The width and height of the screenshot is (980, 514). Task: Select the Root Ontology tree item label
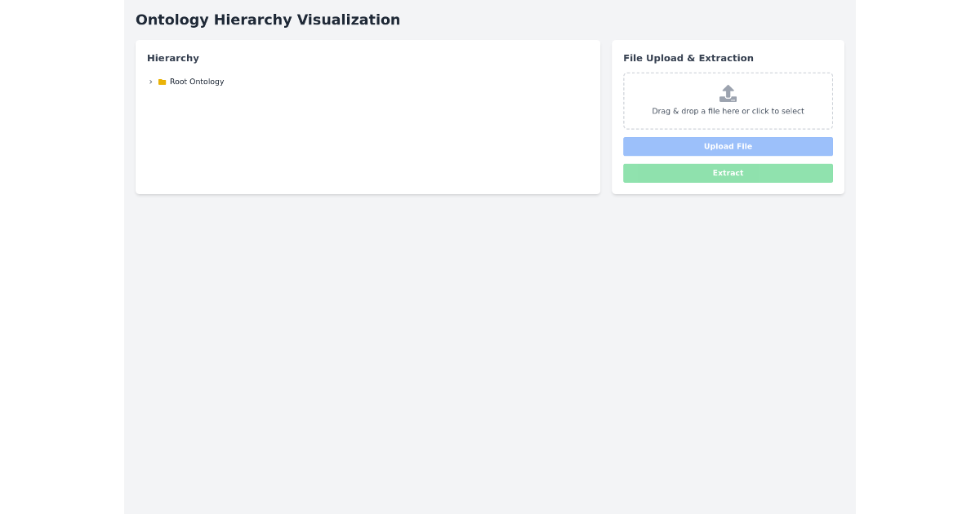point(197,82)
